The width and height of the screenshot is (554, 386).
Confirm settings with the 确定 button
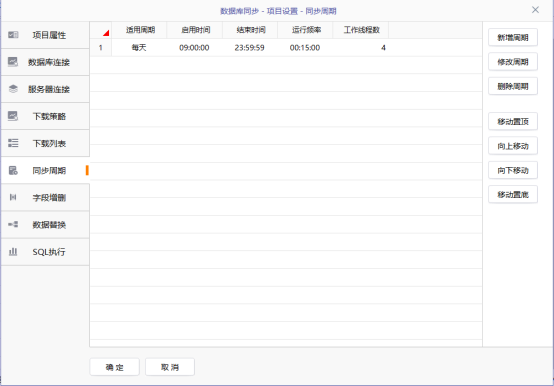(x=114, y=367)
